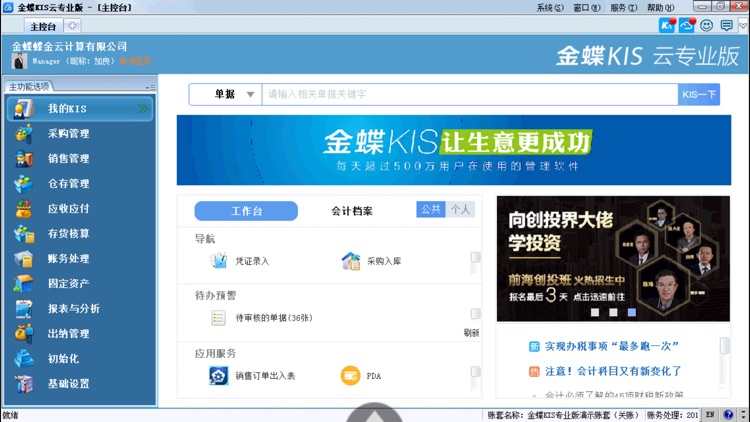Open 存货核算 inventory costing icon
The image size is (750, 422).
click(x=23, y=233)
